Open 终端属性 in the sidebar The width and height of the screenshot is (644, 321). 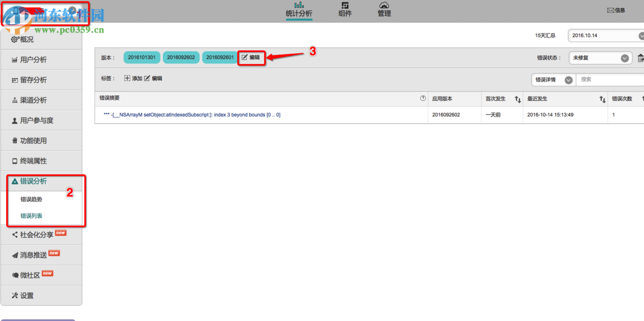pos(41,161)
